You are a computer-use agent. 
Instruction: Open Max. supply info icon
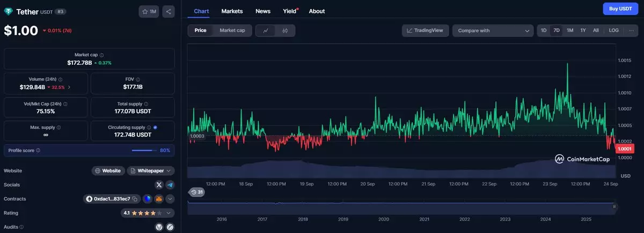tap(58, 127)
